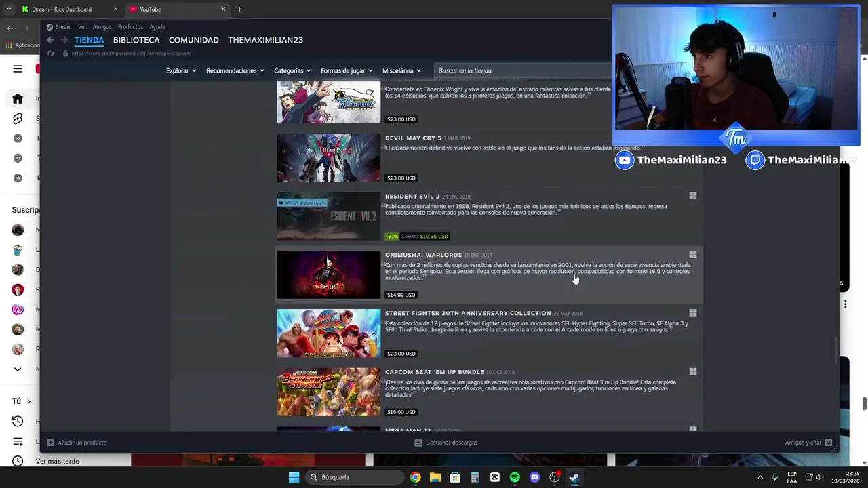Expand the Categorías dropdown
This screenshot has height=488, width=868.
292,70
